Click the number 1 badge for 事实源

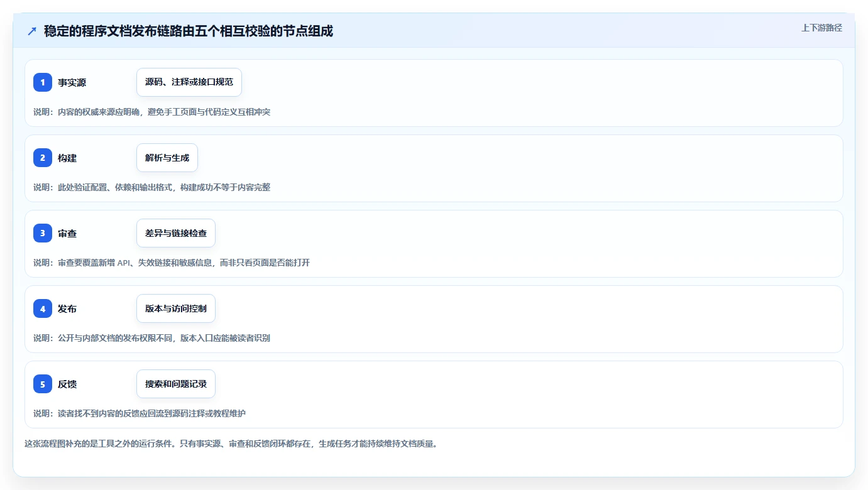point(43,82)
